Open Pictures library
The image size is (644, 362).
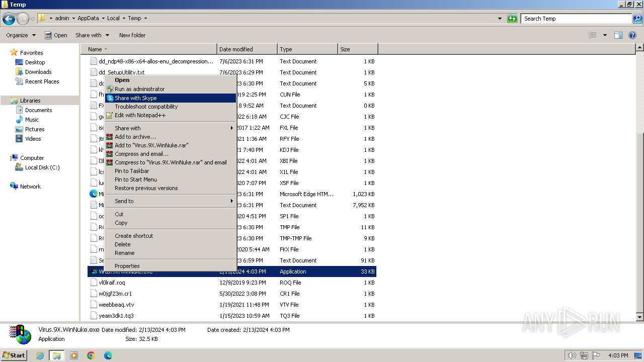click(x=35, y=129)
